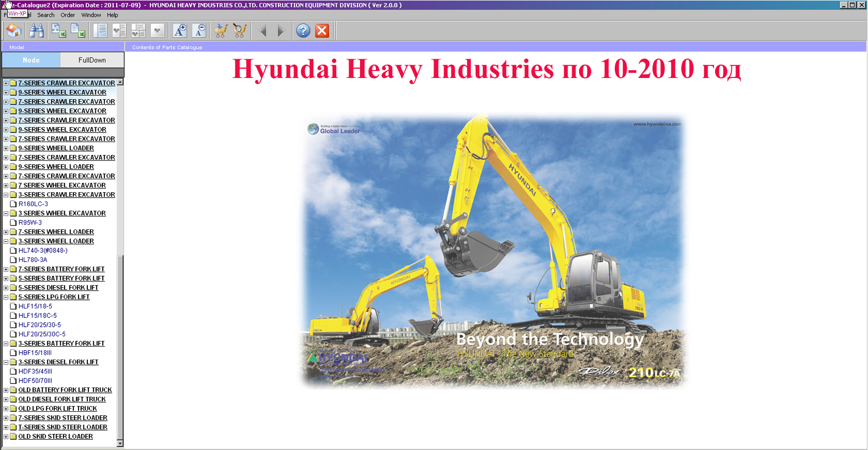Click the Home icon in the toolbar
868x450 pixels.
point(13,31)
